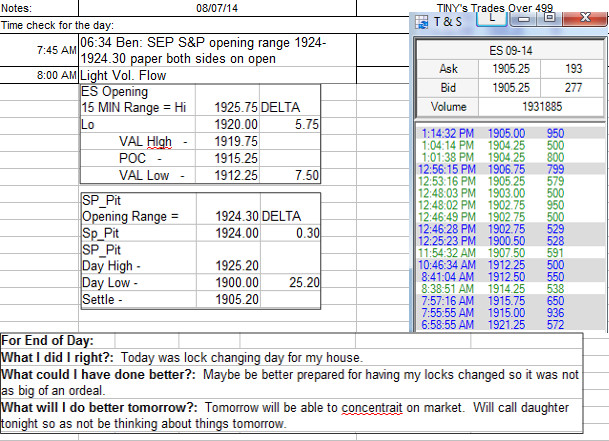Screen dimensions: 609x441
Task: Click the Day Low value 1900.00
Action: click(x=228, y=282)
